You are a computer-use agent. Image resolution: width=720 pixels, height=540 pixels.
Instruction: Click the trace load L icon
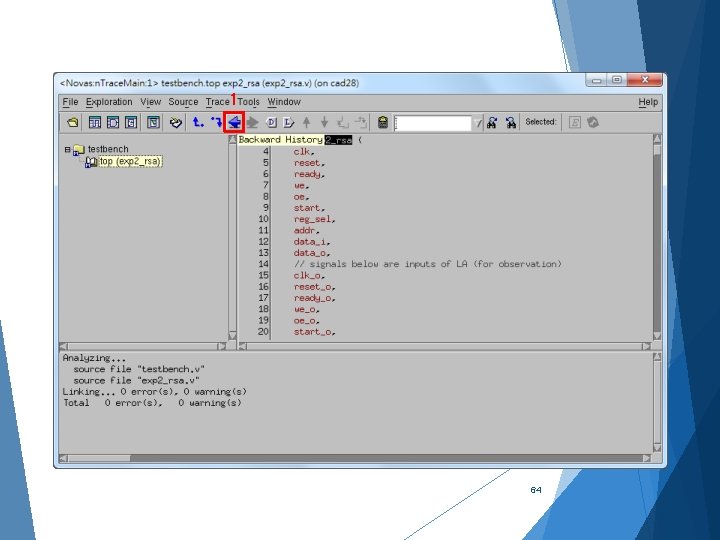coord(289,123)
